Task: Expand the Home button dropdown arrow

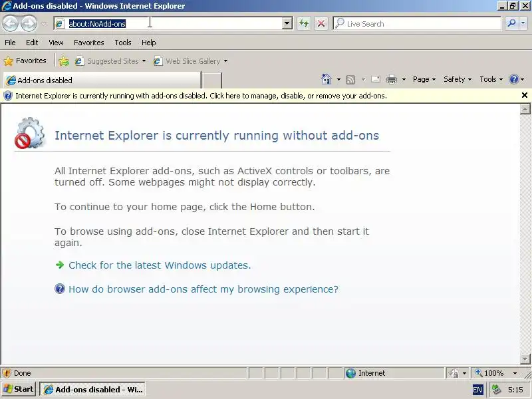Action: [338, 79]
